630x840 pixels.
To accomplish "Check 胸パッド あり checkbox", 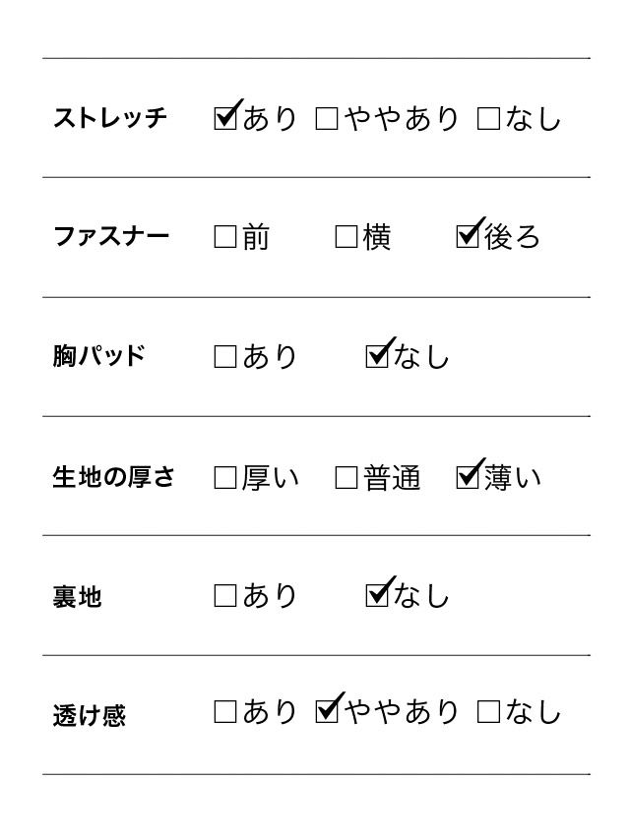I will pos(225,357).
